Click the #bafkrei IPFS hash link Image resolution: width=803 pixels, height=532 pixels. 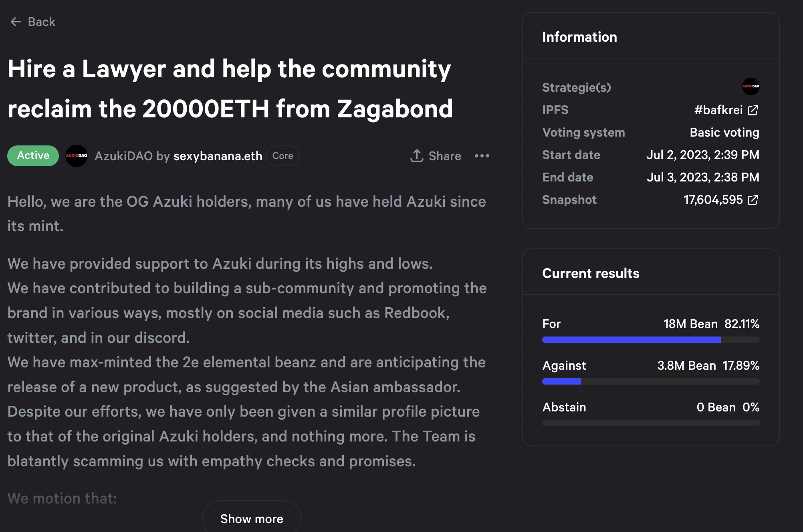(x=718, y=110)
